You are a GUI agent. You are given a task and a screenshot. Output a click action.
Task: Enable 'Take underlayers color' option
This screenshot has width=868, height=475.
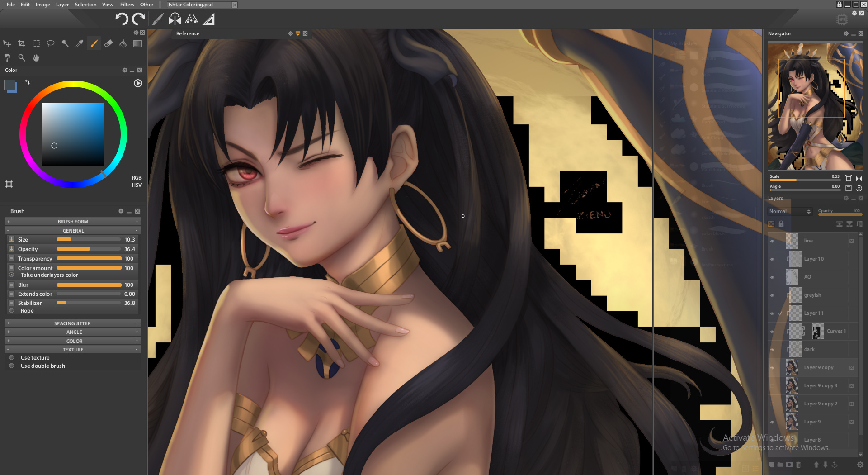point(12,275)
